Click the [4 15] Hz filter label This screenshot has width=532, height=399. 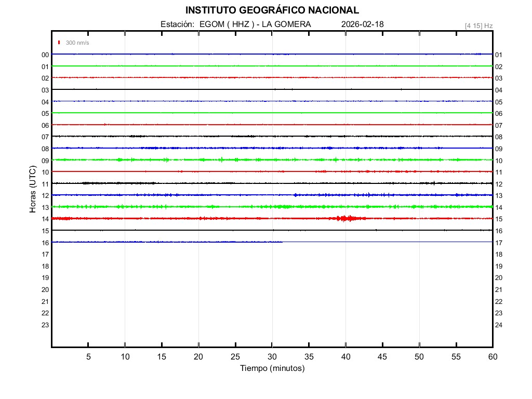tap(478, 25)
